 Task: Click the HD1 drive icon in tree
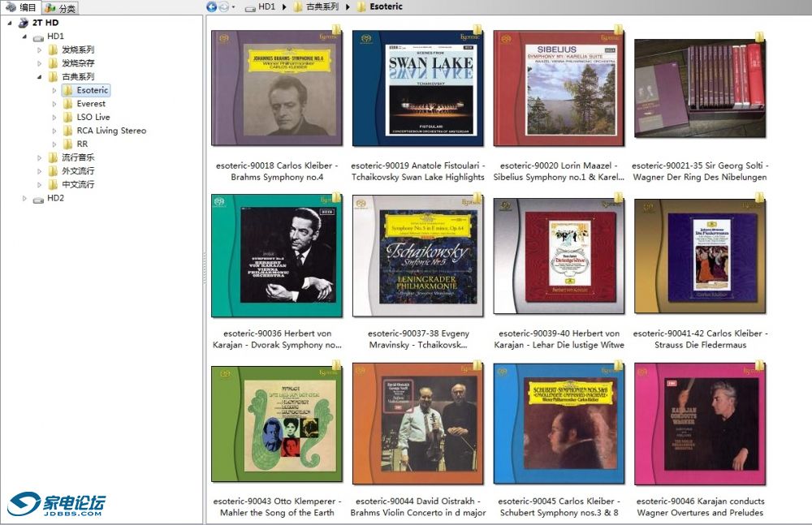tap(38, 37)
